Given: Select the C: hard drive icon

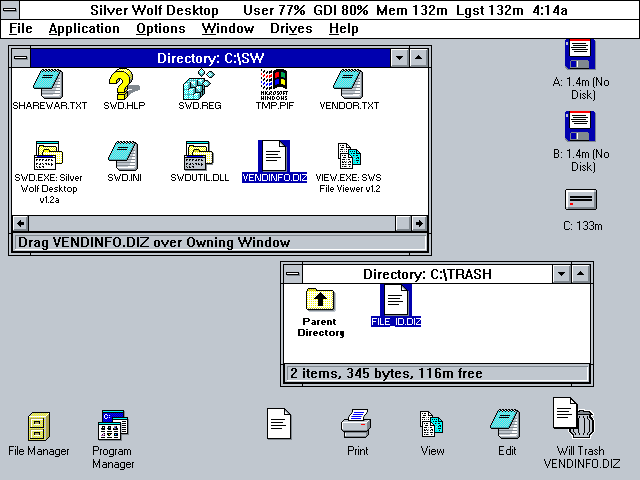Looking at the screenshot, I should click(581, 200).
